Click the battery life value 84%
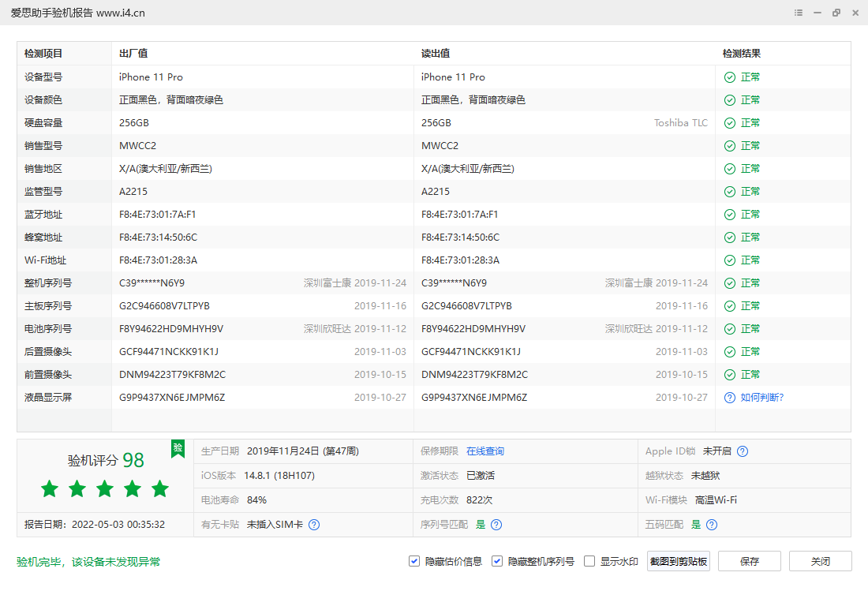Viewport: 868px width, 591px height. point(257,500)
